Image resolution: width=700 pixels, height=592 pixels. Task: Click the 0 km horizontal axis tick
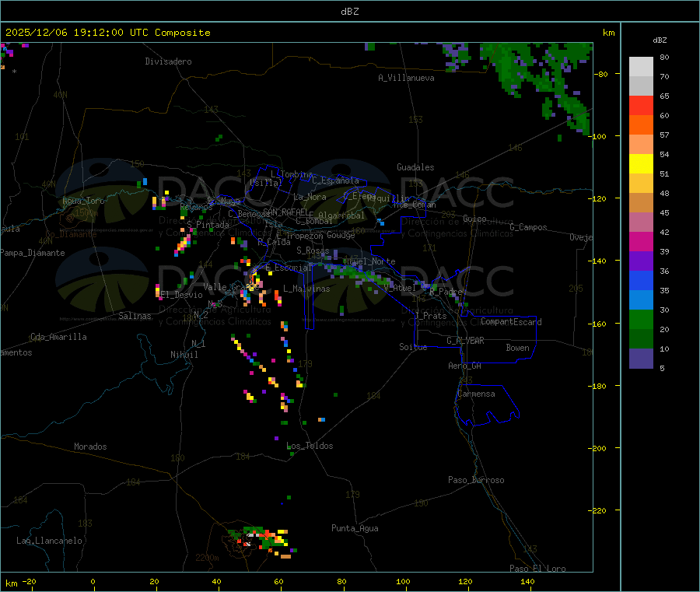coord(93,581)
